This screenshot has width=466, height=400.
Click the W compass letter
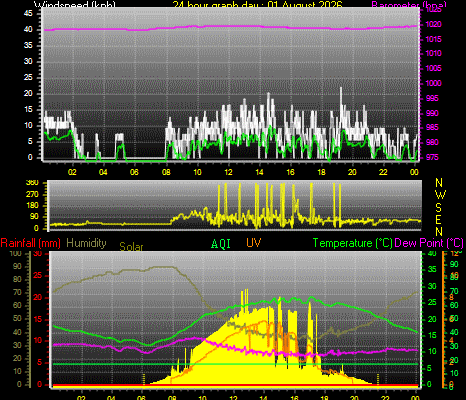(x=440, y=195)
